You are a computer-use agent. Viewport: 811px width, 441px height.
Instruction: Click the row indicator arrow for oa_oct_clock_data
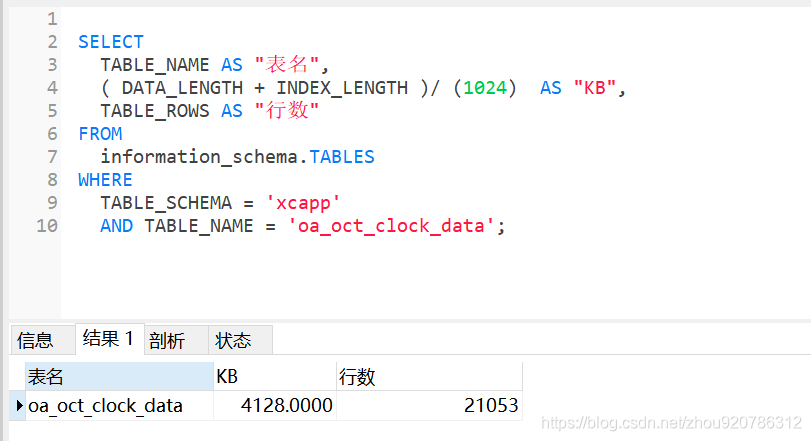(x=18, y=405)
